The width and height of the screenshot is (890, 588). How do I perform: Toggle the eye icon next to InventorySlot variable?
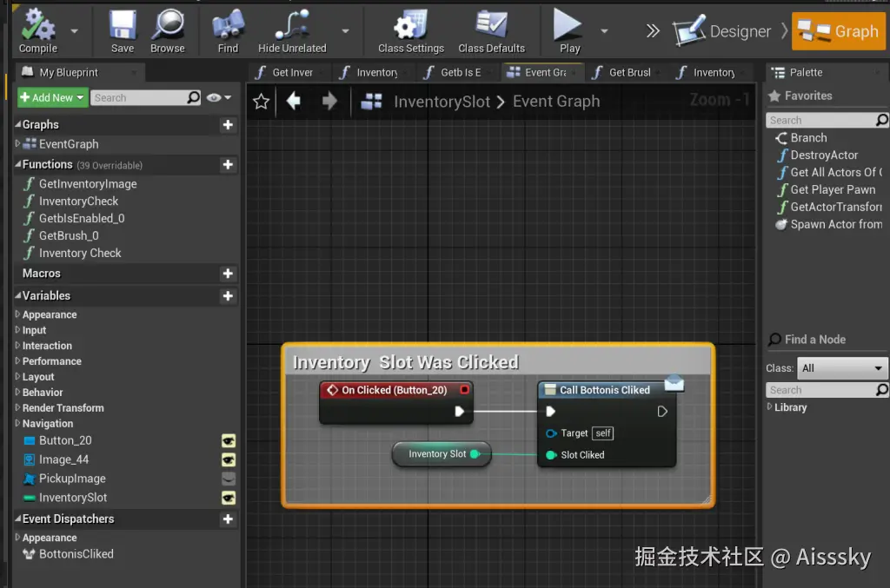pos(229,498)
